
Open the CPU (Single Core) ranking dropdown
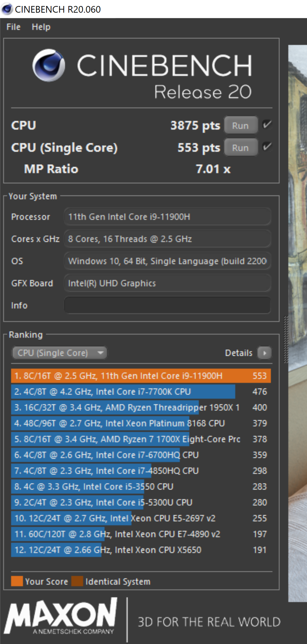point(59,353)
